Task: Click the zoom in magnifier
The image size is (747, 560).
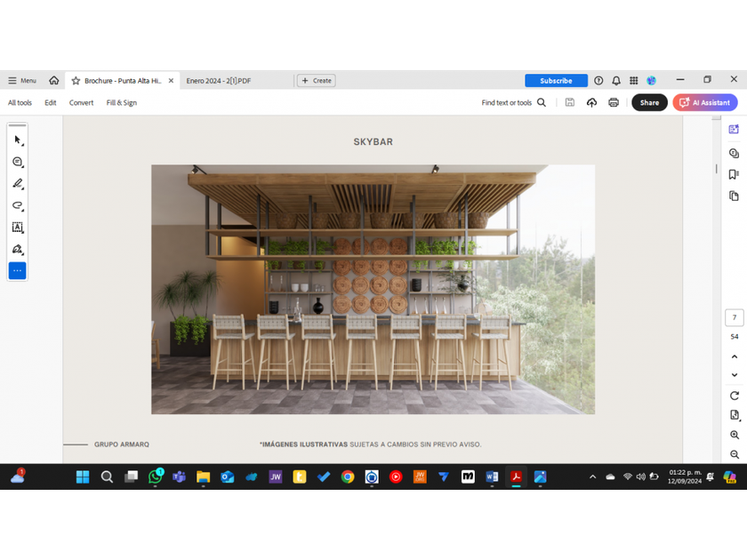Action: click(734, 435)
